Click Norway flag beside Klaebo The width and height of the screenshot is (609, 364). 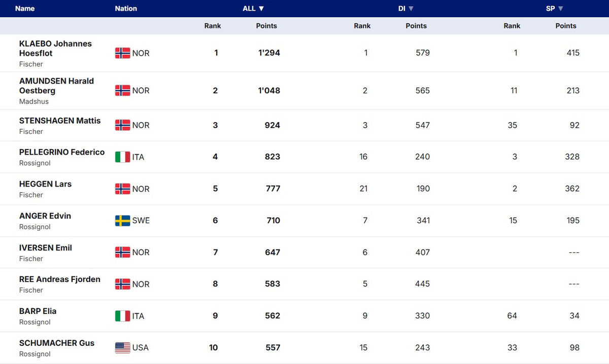coord(122,53)
